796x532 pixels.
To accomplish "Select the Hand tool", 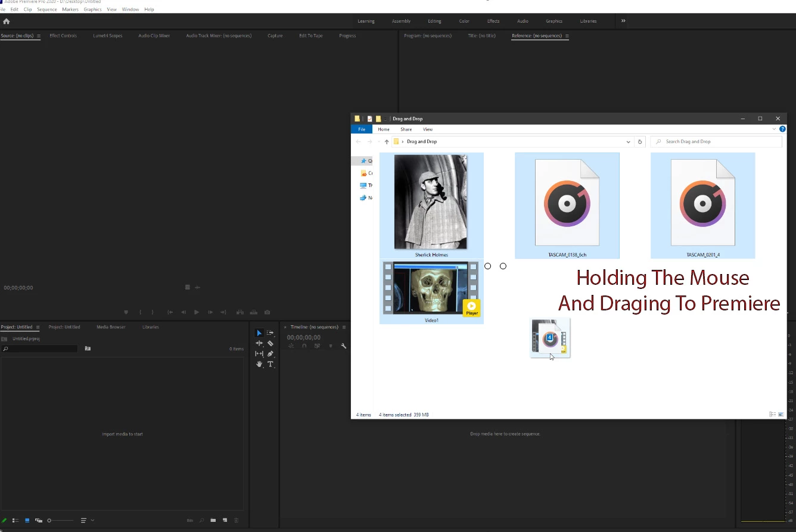I will [259, 364].
